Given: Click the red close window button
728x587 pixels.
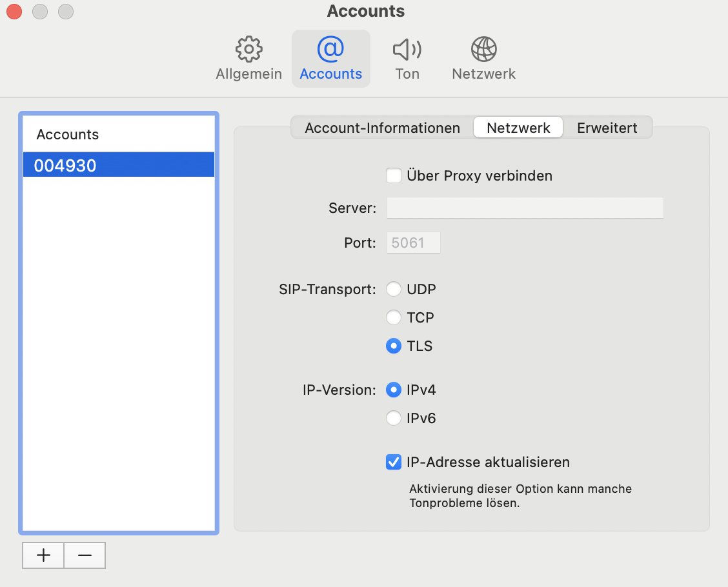Looking at the screenshot, I should (14, 11).
